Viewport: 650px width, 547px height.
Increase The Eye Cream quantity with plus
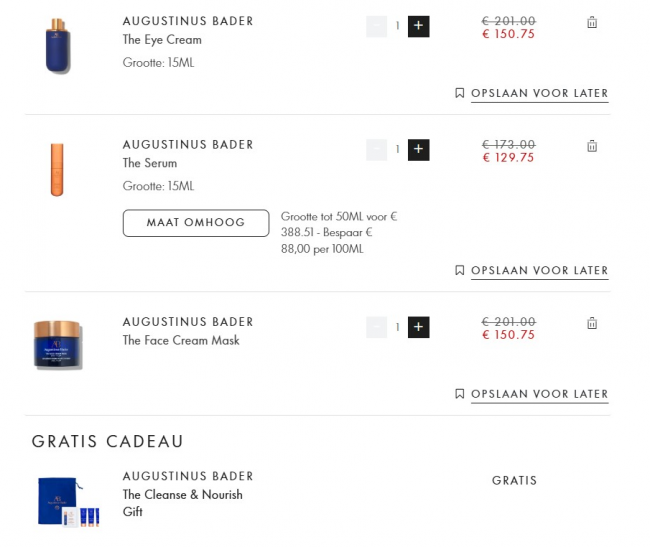pyautogui.click(x=419, y=26)
